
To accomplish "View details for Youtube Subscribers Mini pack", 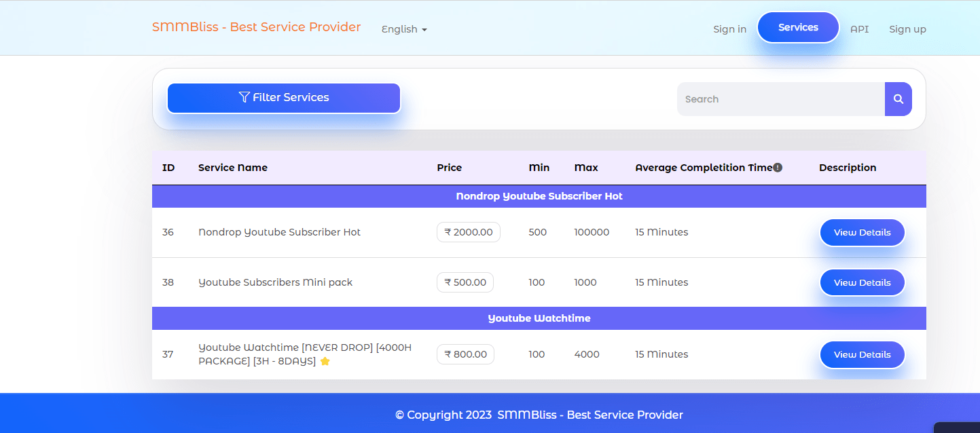I will 862,282.
